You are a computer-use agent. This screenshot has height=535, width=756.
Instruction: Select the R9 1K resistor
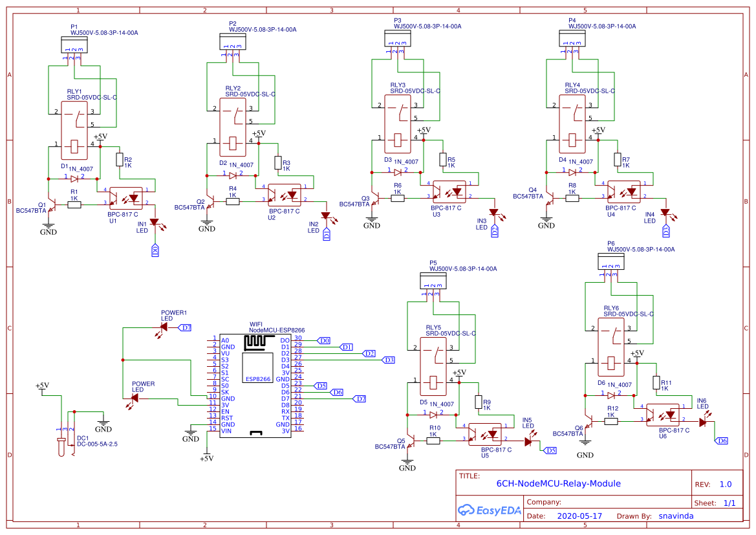coord(480,402)
